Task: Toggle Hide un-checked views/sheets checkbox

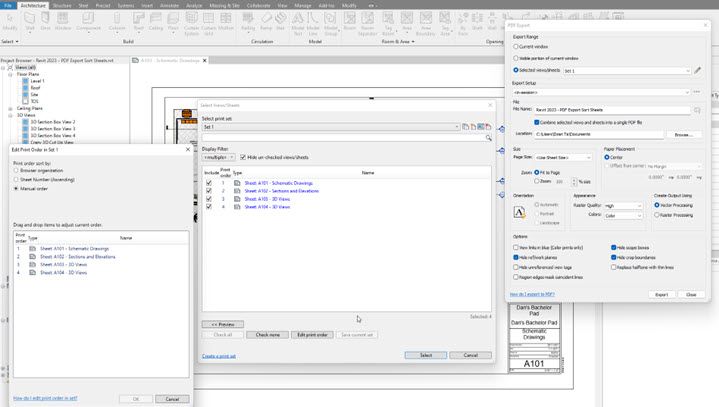Action: pos(243,157)
